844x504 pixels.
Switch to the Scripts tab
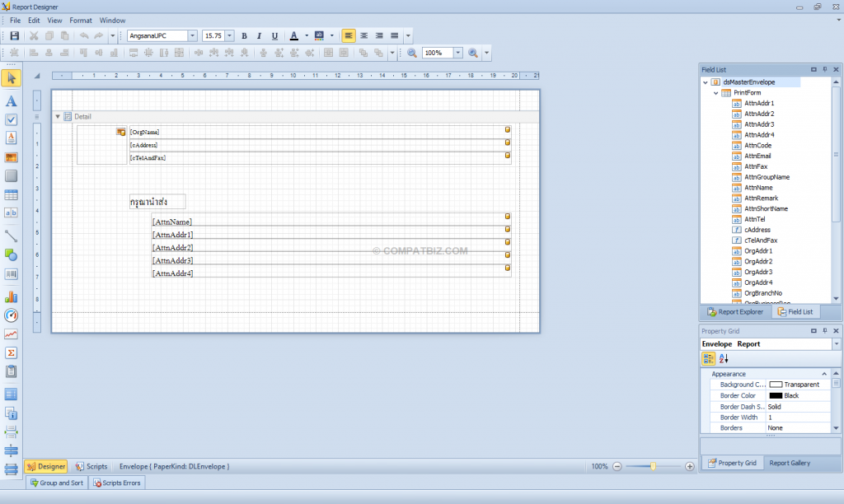point(91,466)
